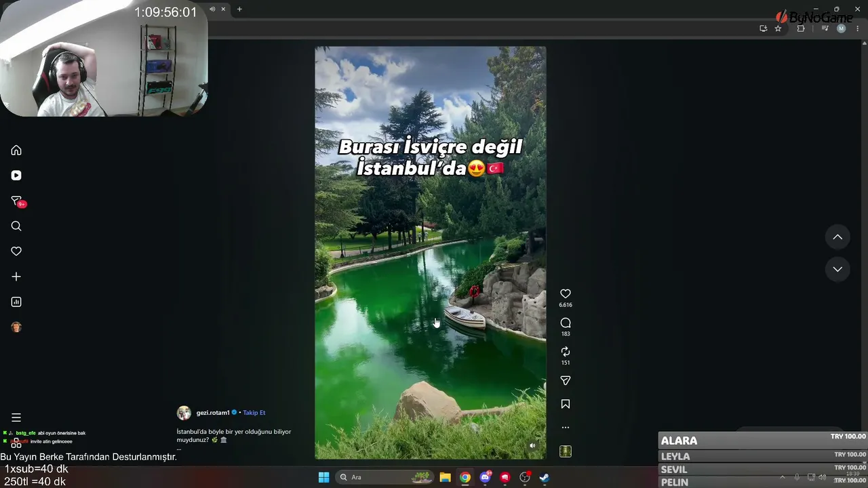Open the browser media control icon
Image resolution: width=868 pixels, height=488 pixels.
tap(825, 28)
